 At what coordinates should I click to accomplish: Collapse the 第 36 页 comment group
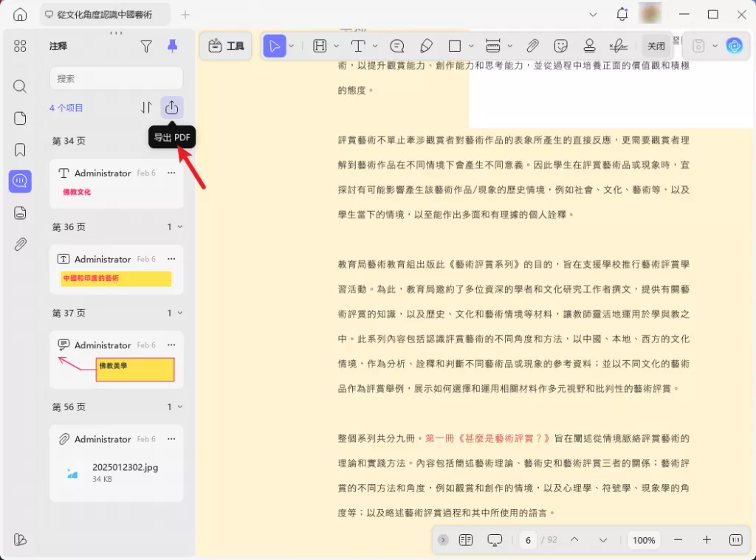click(180, 227)
